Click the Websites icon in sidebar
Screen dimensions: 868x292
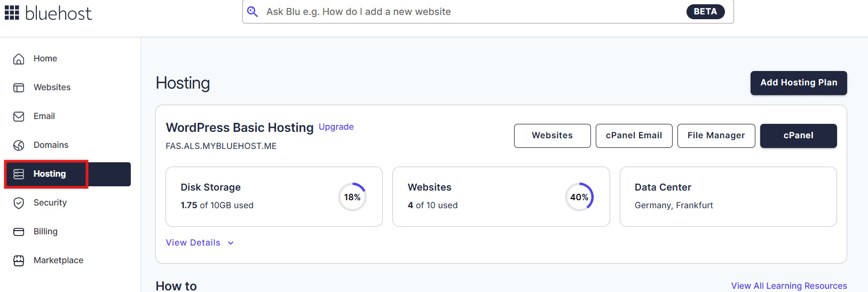pyautogui.click(x=19, y=88)
